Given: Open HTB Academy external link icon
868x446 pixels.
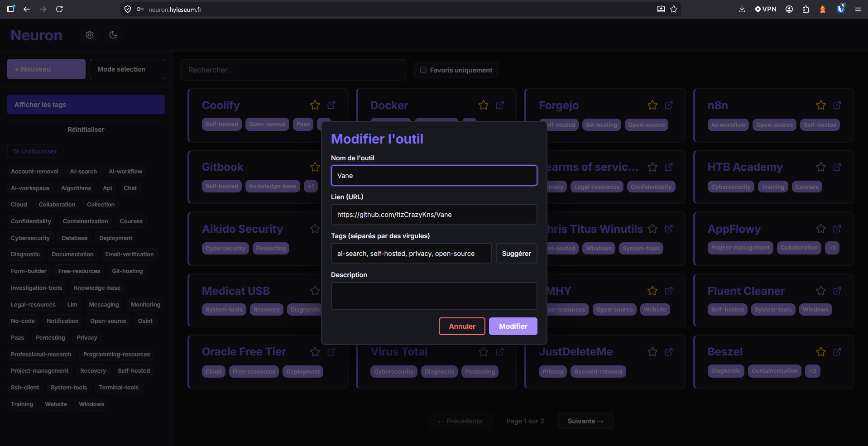Looking at the screenshot, I should 837,167.
